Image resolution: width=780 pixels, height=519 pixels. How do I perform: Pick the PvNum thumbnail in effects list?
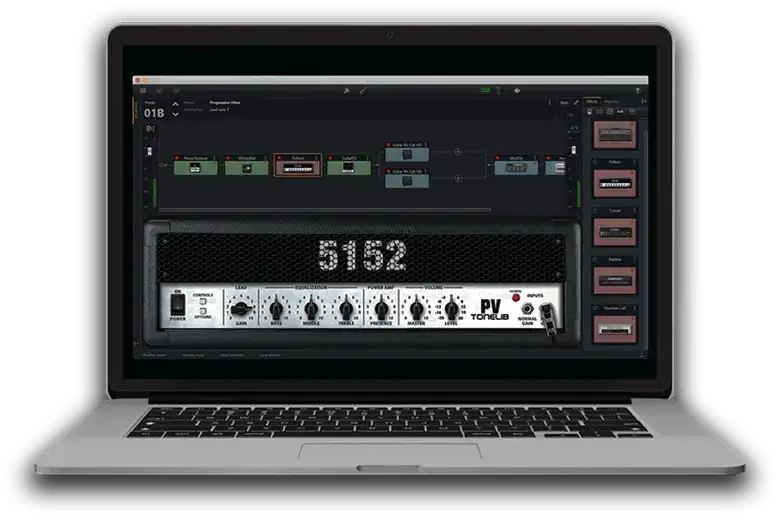[615, 183]
